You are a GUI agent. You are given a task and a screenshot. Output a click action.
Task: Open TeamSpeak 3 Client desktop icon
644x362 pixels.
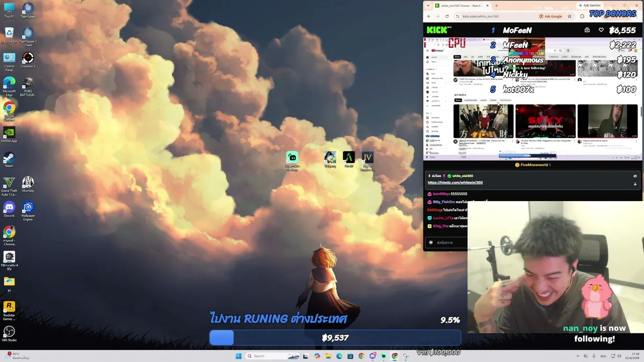coord(28,37)
